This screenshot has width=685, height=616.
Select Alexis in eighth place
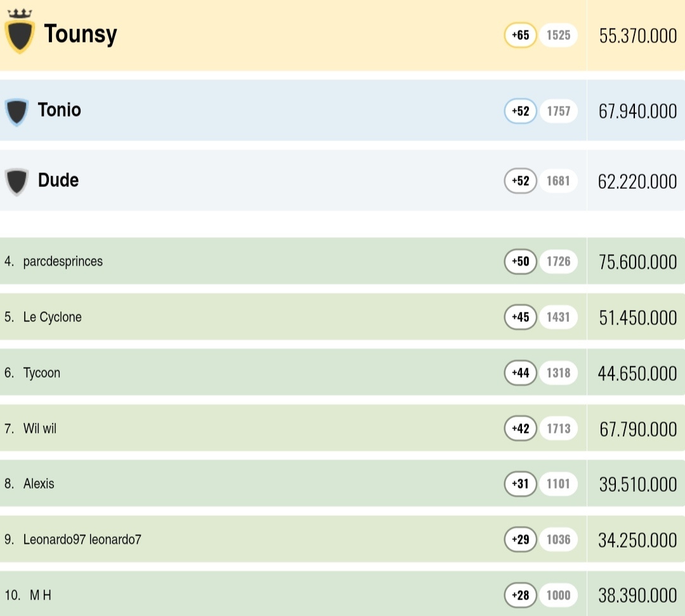pyautogui.click(x=39, y=484)
